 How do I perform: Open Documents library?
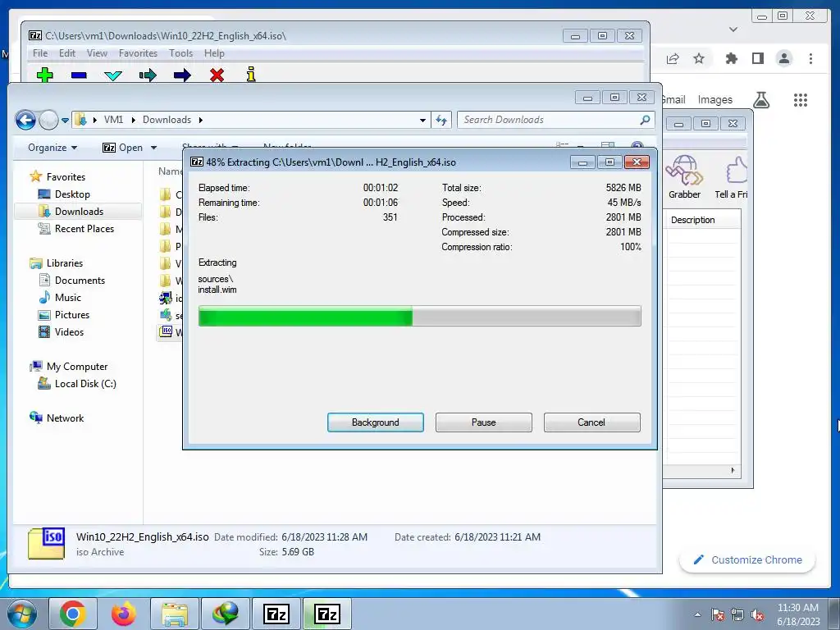pos(80,281)
